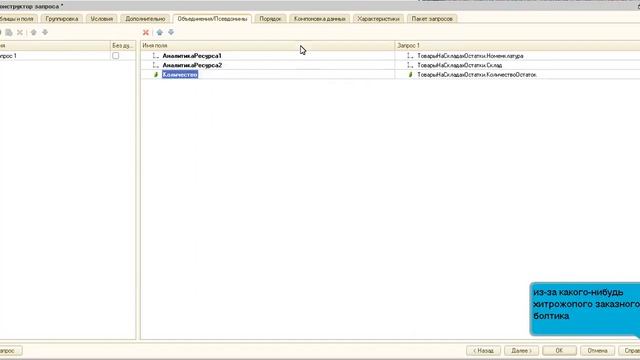Move the query down in the left toolbar
This screenshot has width=640, height=360.
45,32
